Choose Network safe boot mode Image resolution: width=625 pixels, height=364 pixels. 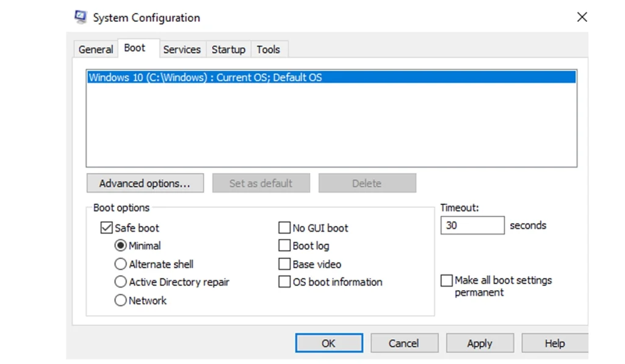pos(121,300)
